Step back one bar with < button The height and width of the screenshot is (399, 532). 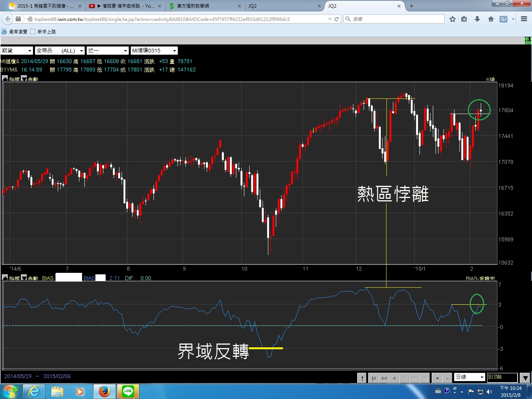pyautogui.click(x=394, y=378)
